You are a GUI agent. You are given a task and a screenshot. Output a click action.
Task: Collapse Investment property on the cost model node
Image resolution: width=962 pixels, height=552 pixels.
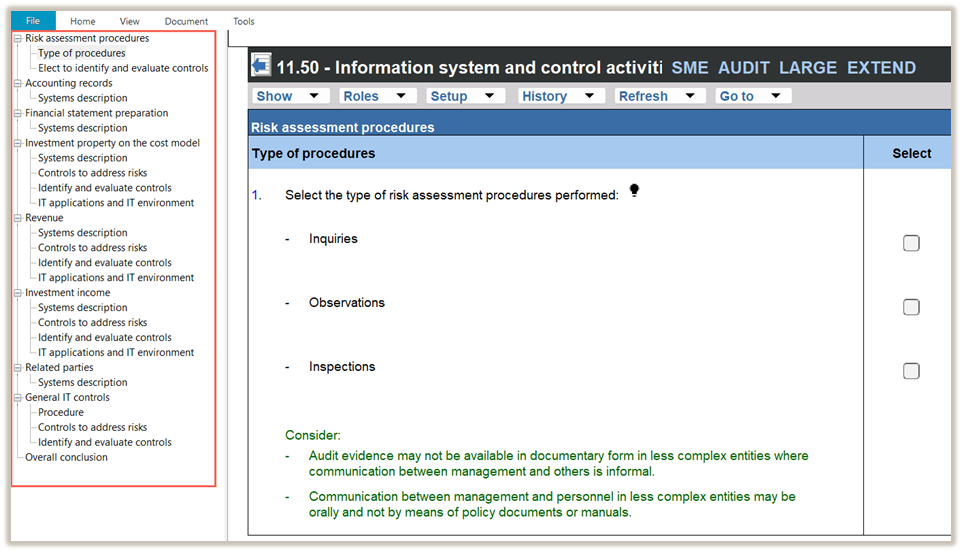18,143
